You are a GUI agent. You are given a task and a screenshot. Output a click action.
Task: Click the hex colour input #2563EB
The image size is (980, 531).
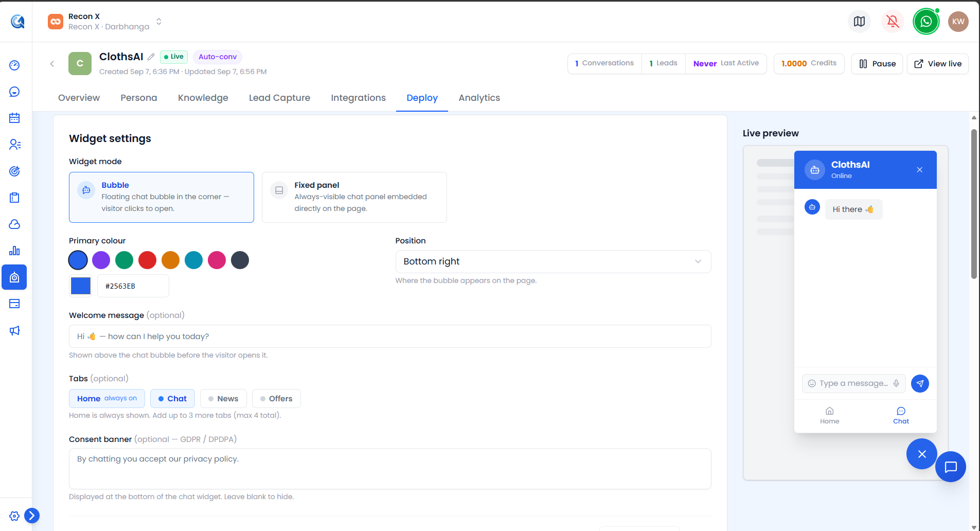click(x=133, y=286)
